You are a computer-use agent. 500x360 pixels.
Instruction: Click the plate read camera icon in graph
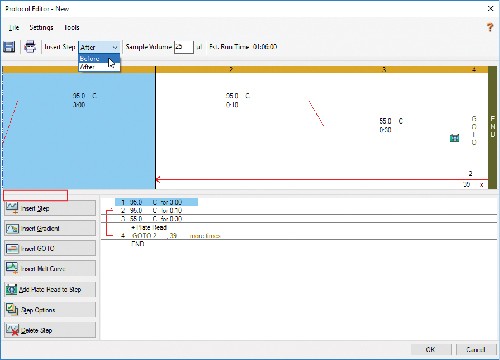click(454, 138)
